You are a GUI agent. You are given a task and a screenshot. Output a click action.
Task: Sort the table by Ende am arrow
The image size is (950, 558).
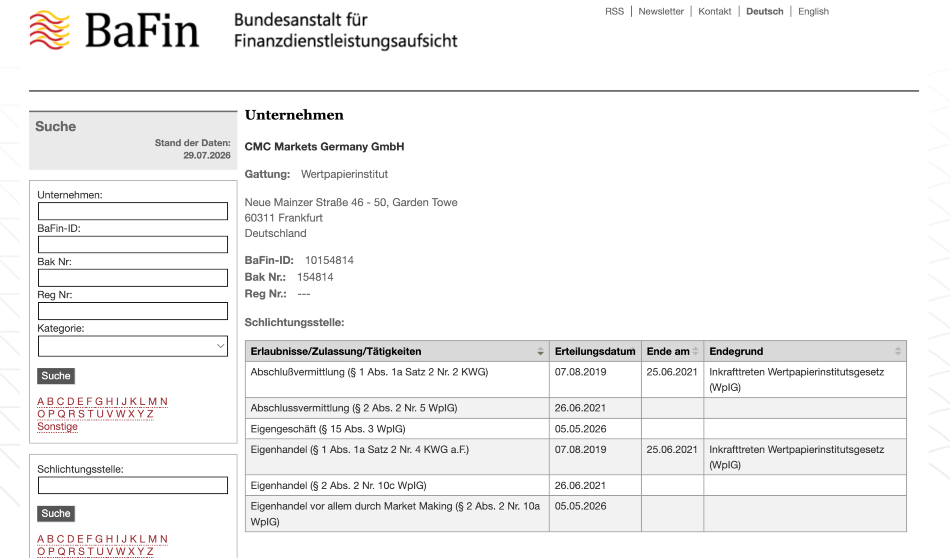[696, 351]
